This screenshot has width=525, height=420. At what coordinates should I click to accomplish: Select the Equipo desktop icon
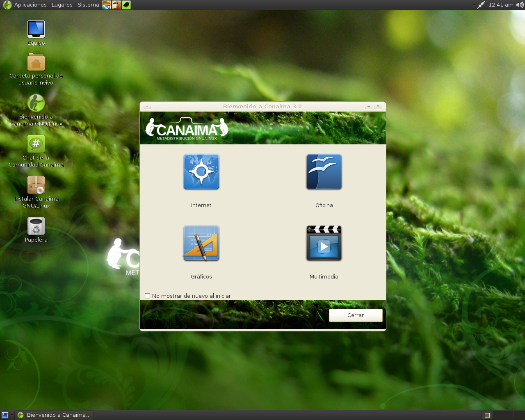click(36, 29)
